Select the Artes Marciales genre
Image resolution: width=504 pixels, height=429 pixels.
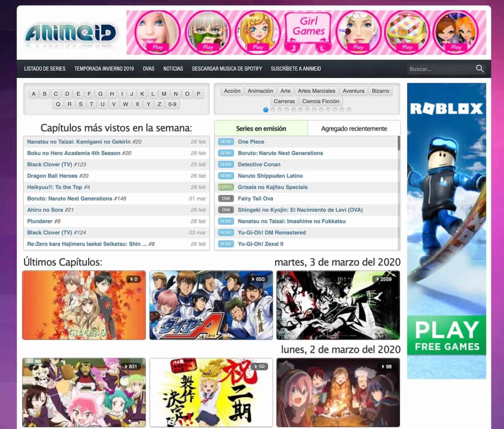click(317, 91)
